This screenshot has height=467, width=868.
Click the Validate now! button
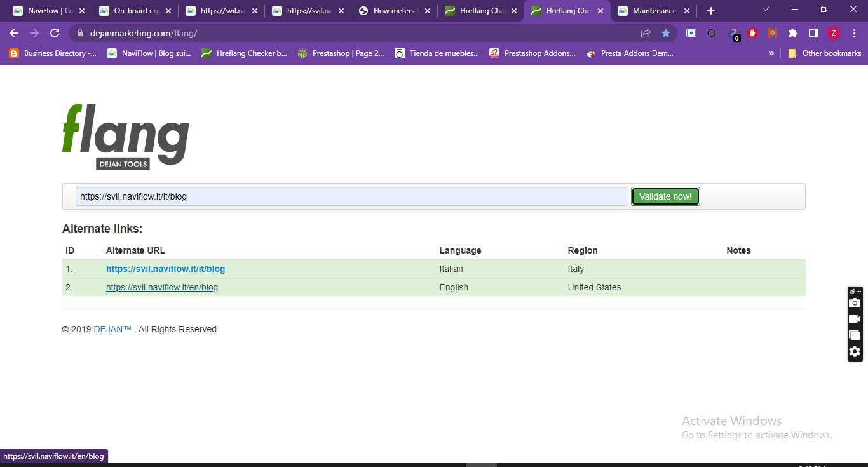pos(665,196)
